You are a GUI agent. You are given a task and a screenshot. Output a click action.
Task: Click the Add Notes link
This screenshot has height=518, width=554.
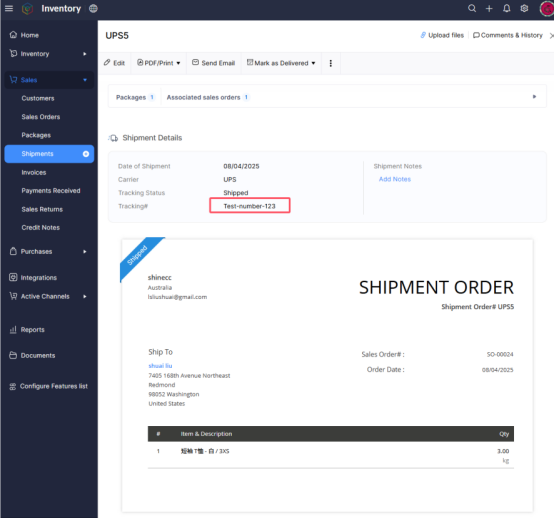(x=395, y=179)
